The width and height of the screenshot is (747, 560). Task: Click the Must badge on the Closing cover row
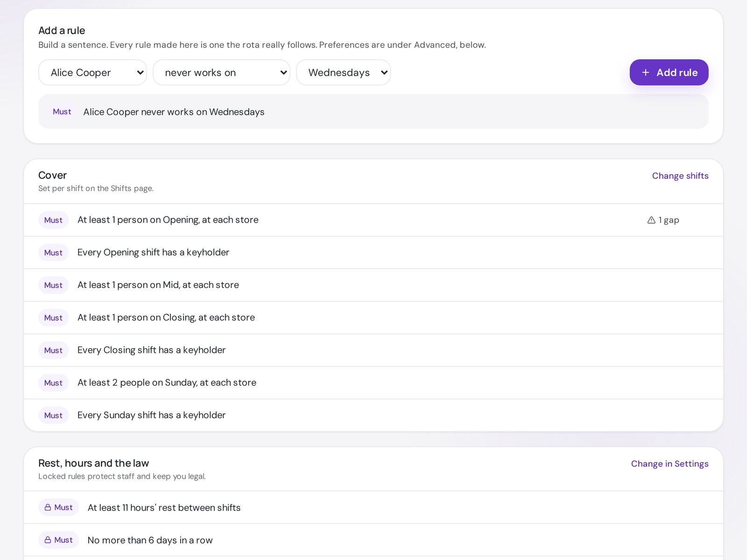tap(53, 318)
